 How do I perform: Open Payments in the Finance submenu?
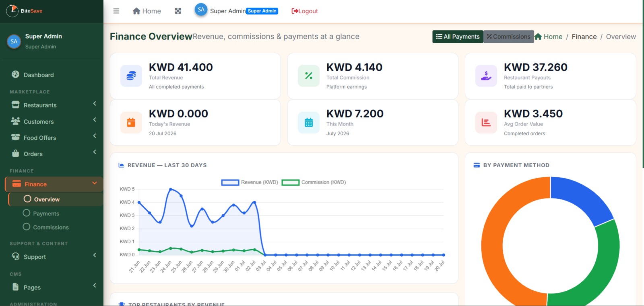tap(56, 213)
